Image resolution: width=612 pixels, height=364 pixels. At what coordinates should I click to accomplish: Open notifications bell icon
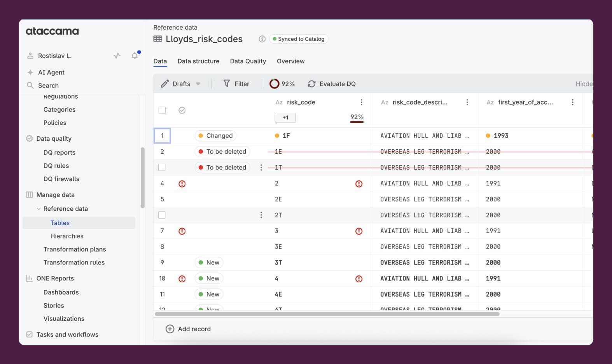pyautogui.click(x=135, y=55)
